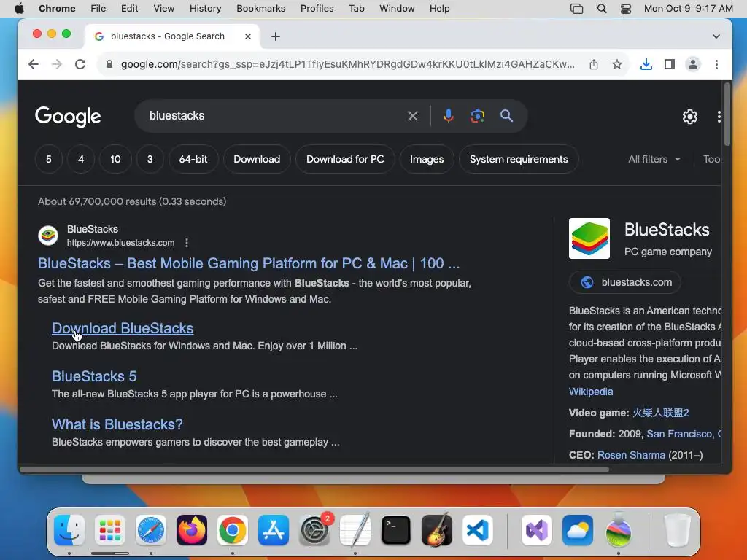Open the History menu

(205, 9)
